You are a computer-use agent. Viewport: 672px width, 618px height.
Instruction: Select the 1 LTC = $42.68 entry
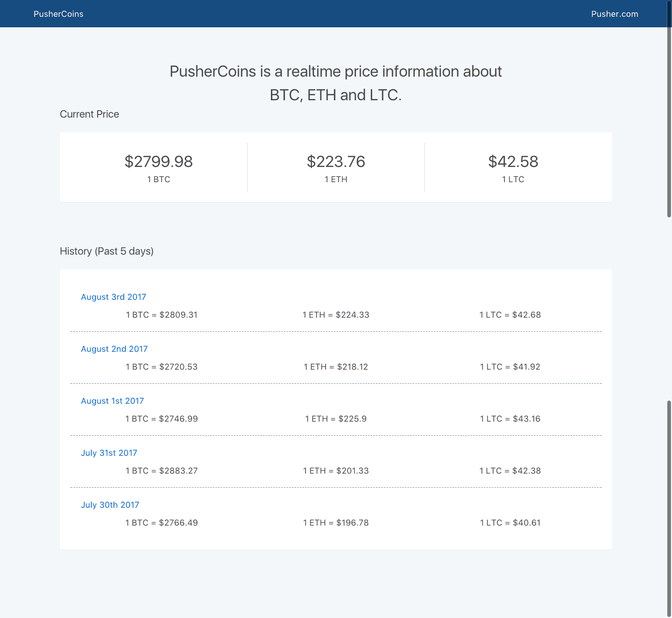point(510,315)
